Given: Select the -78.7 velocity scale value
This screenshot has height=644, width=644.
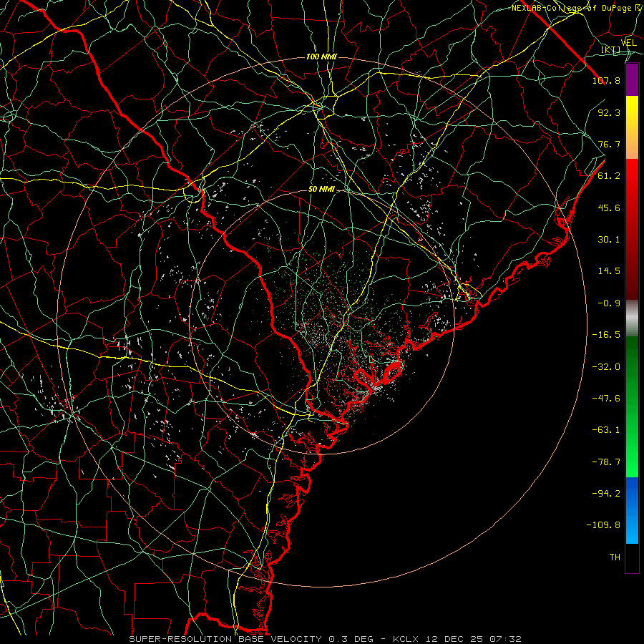Looking at the screenshot, I should 606,462.
